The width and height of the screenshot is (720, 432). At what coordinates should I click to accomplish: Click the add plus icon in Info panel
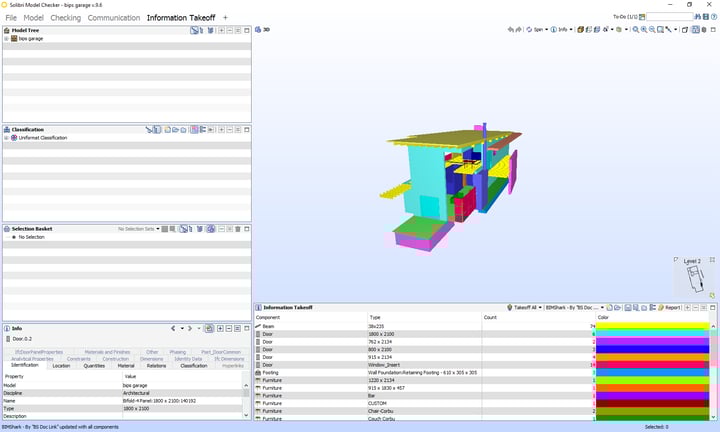(x=220, y=328)
